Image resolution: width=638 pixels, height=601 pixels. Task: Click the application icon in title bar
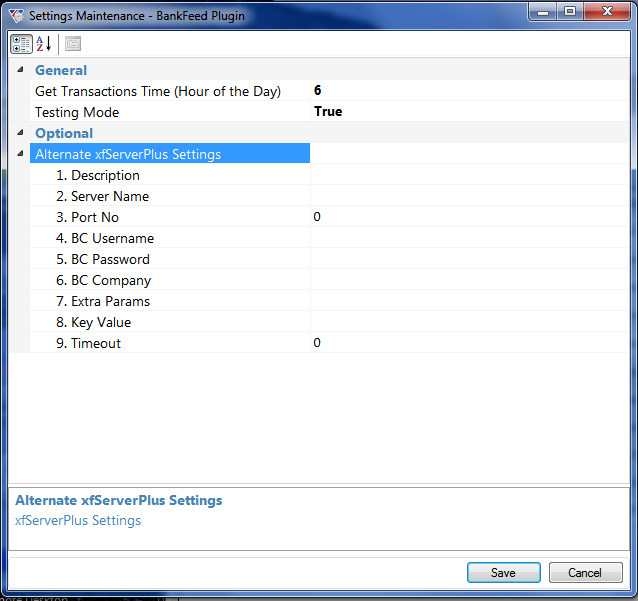pyautogui.click(x=17, y=15)
